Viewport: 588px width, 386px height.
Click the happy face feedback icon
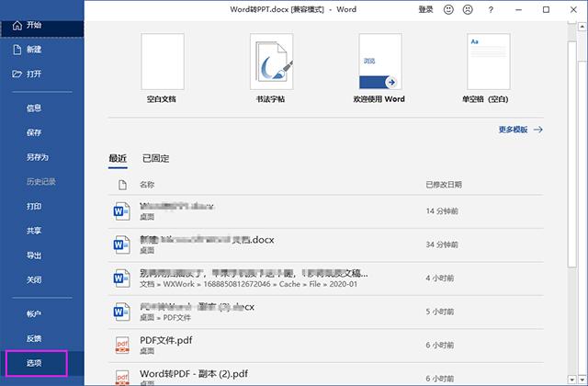(448, 10)
